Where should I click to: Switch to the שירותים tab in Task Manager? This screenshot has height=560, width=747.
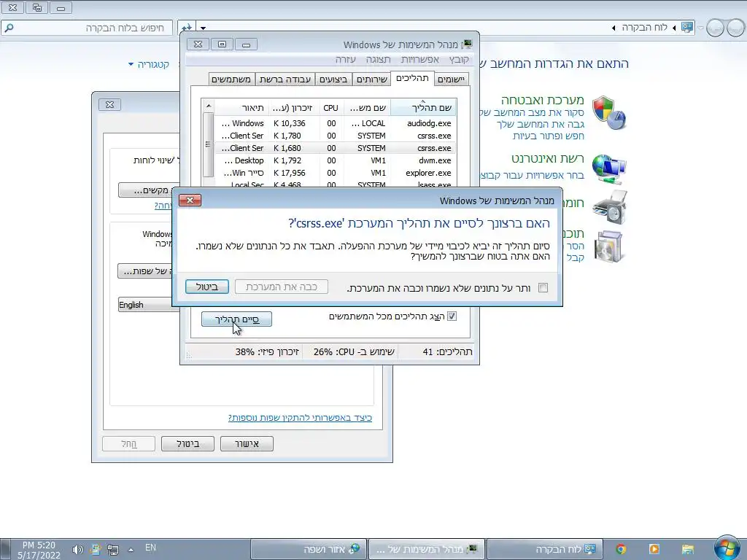(x=371, y=79)
